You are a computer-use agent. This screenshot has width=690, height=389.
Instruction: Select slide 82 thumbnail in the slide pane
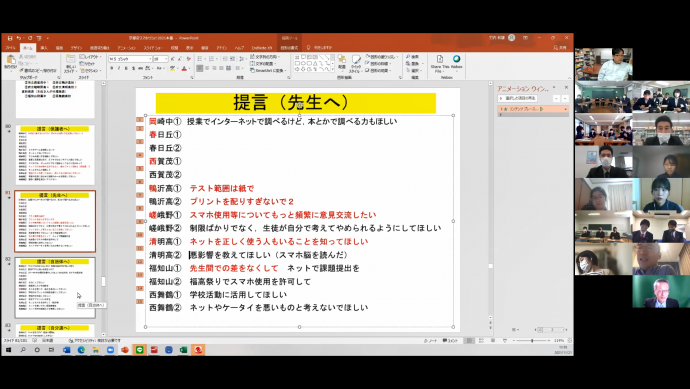[x=55, y=287]
